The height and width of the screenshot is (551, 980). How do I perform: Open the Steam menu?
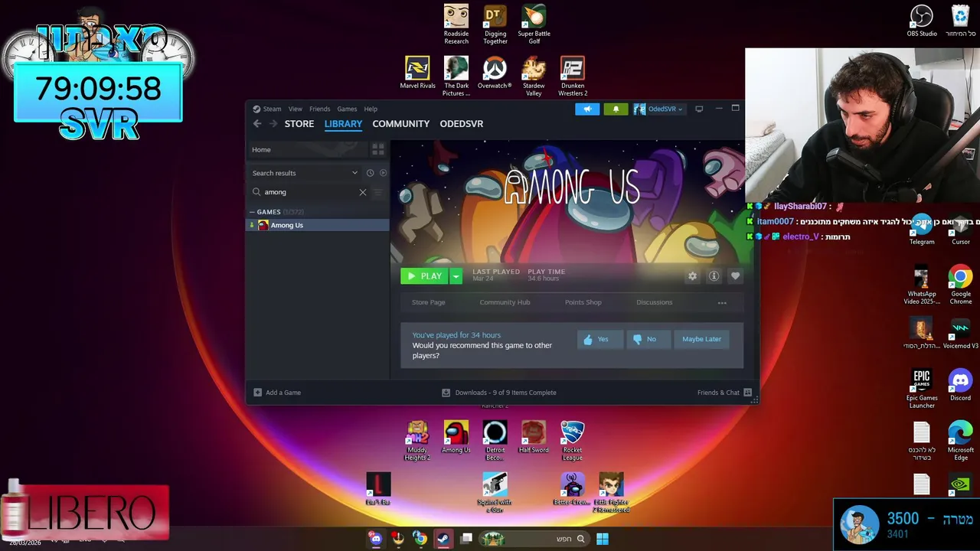pos(267,109)
